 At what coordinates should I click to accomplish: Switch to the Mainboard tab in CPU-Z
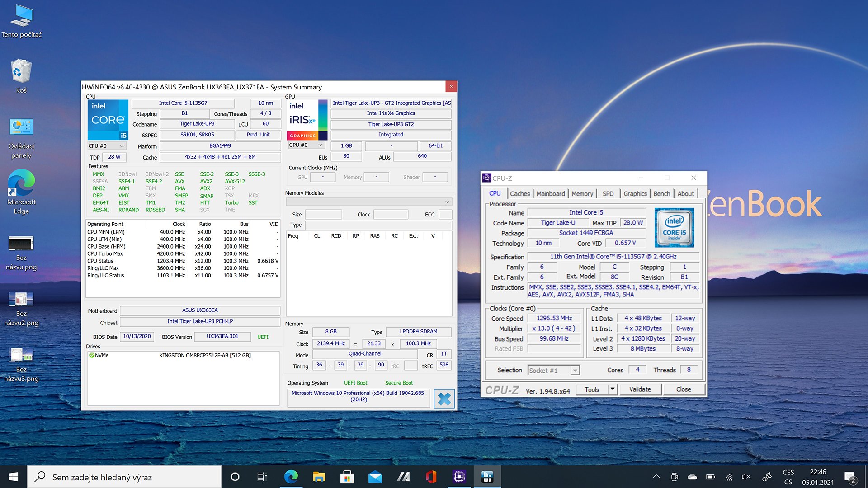pos(550,194)
